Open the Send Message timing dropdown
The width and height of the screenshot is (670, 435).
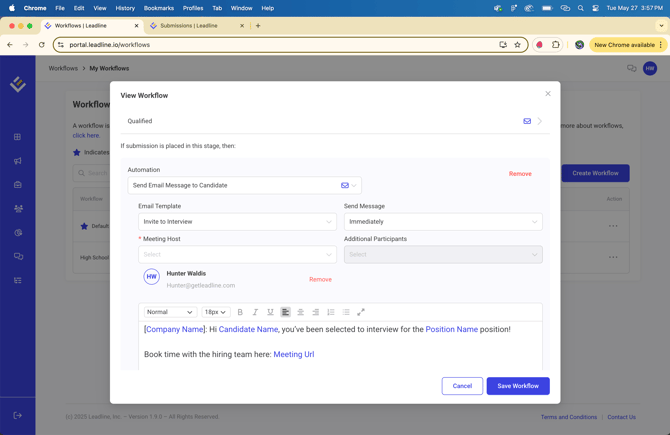tap(443, 222)
